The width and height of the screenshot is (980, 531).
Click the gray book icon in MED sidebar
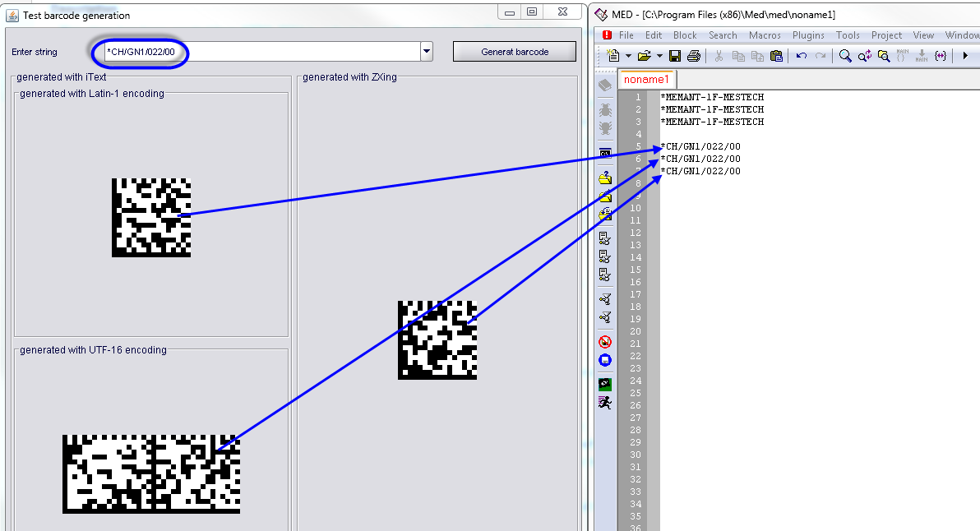(x=605, y=85)
